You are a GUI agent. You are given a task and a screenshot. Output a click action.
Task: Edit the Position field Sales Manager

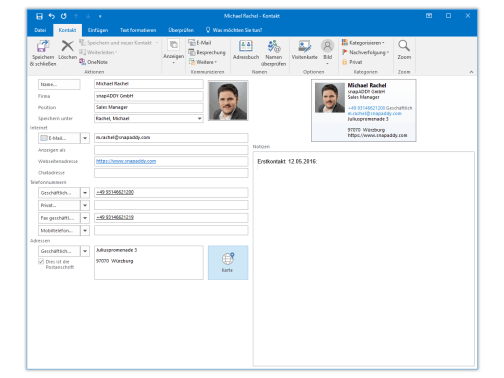149,107
